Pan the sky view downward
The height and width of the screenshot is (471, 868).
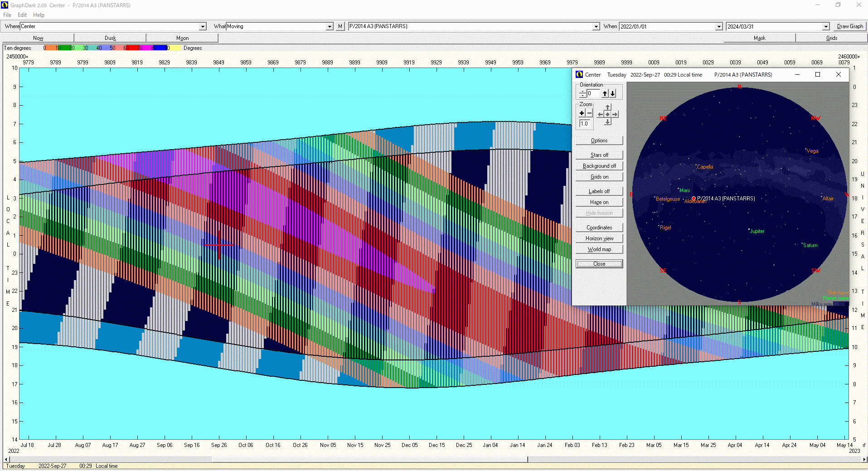pyautogui.click(x=608, y=121)
